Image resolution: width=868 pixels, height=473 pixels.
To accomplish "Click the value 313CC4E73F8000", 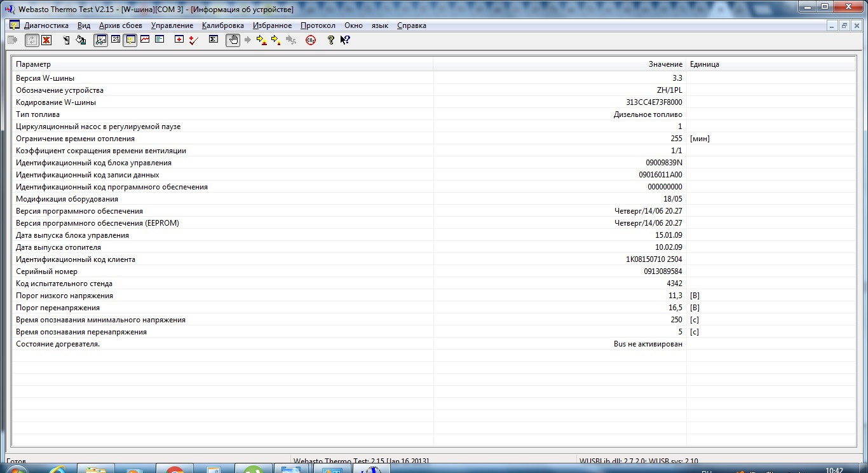I will coord(654,102).
